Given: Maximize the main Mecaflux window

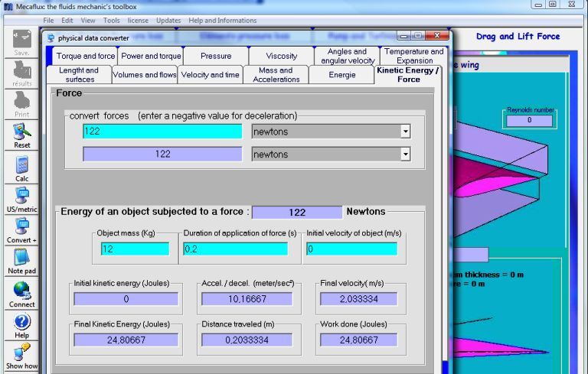Looking at the screenshot, I should (x=552, y=5).
